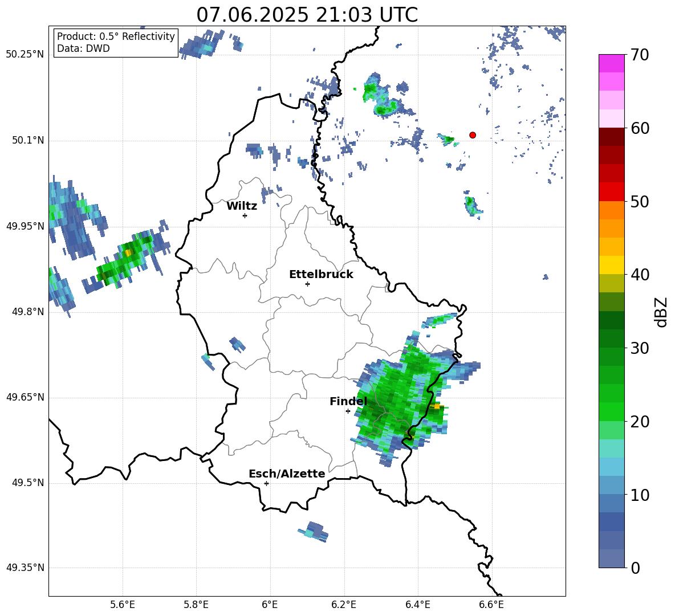Click the 6.4°E longitude label
Image resolution: width=675 pixels, height=616 pixels.
pos(417,605)
